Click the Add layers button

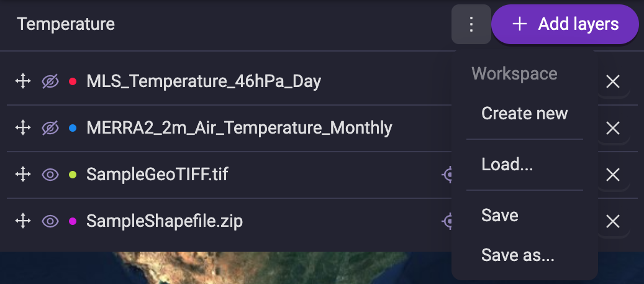(x=565, y=24)
